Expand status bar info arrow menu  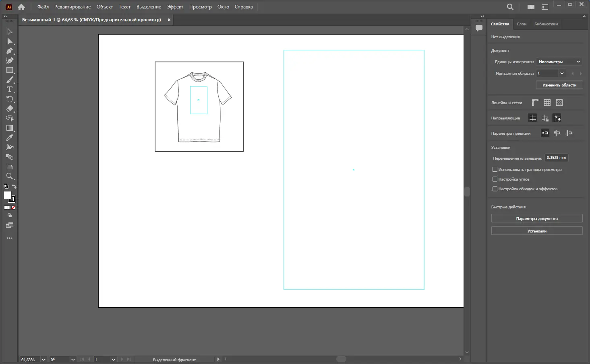coord(218,359)
